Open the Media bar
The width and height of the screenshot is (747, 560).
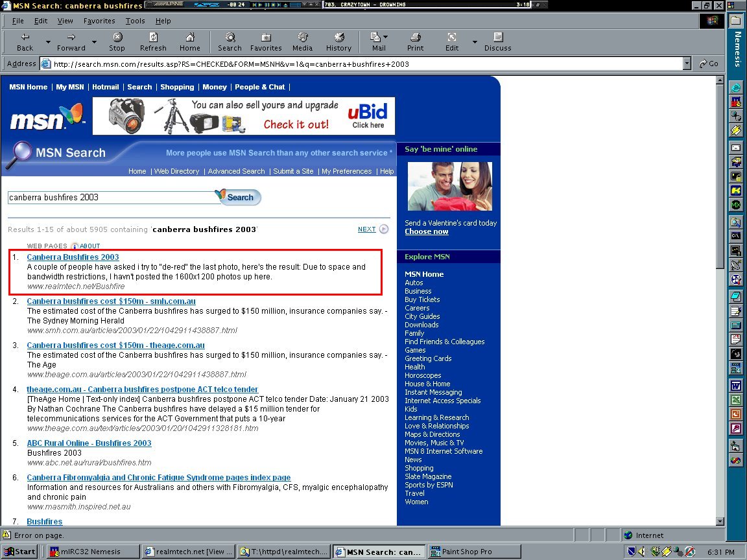click(302, 42)
